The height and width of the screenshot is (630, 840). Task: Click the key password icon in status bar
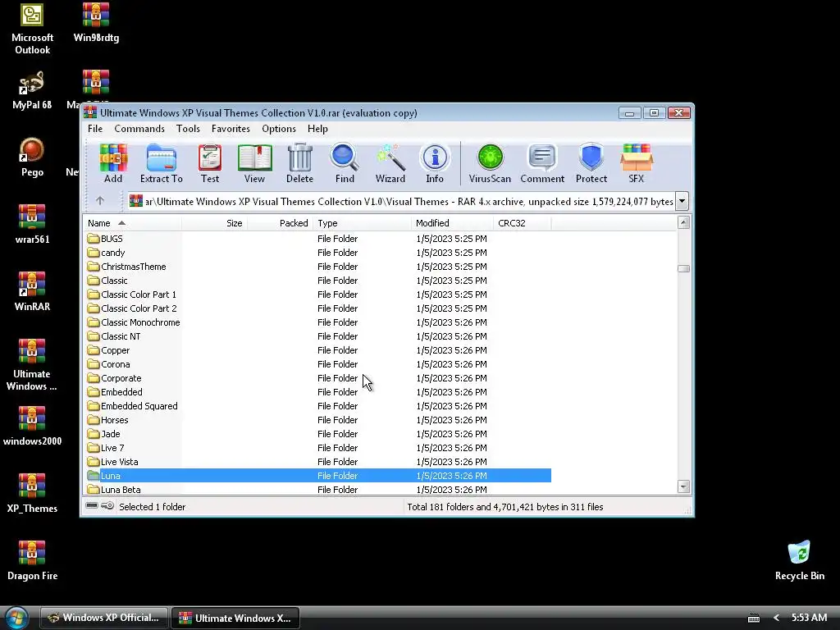pyautogui.click(x=107, y=505)
